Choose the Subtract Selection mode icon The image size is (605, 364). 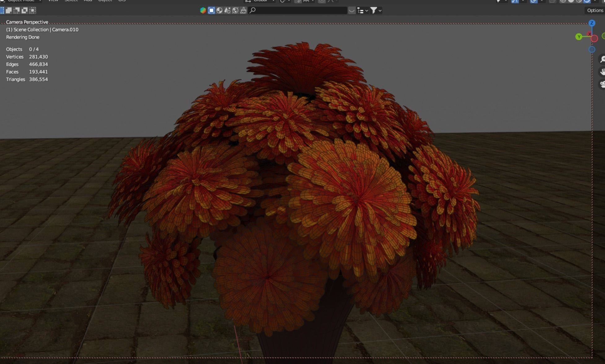pyautogui.click(x=17, y=11)
